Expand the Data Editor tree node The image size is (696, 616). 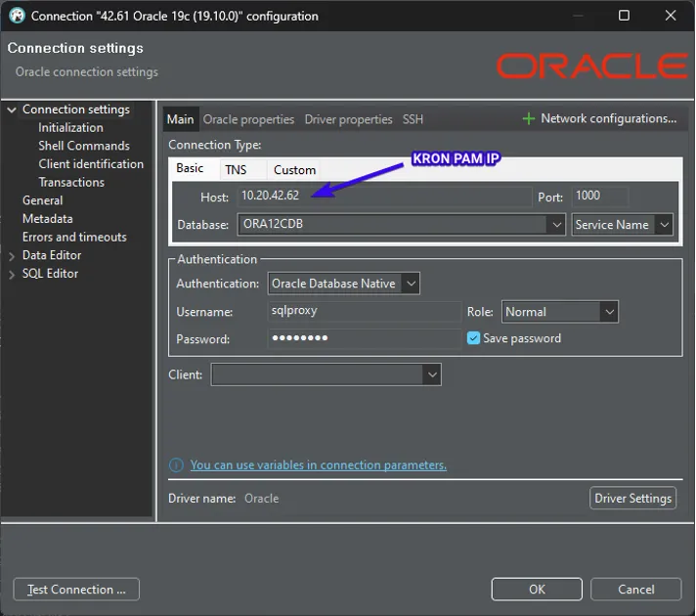click(x=12, y=256)
